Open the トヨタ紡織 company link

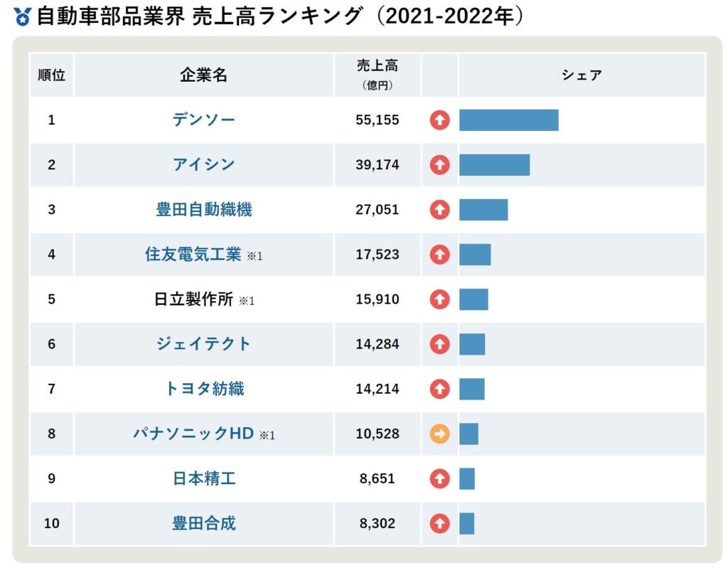tap(204, 389)
